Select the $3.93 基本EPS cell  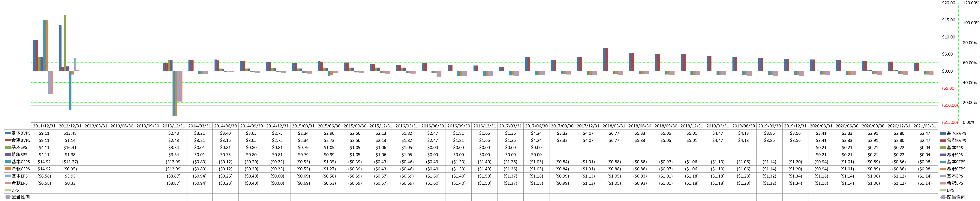pyautogui.click(x=70, y=176)
